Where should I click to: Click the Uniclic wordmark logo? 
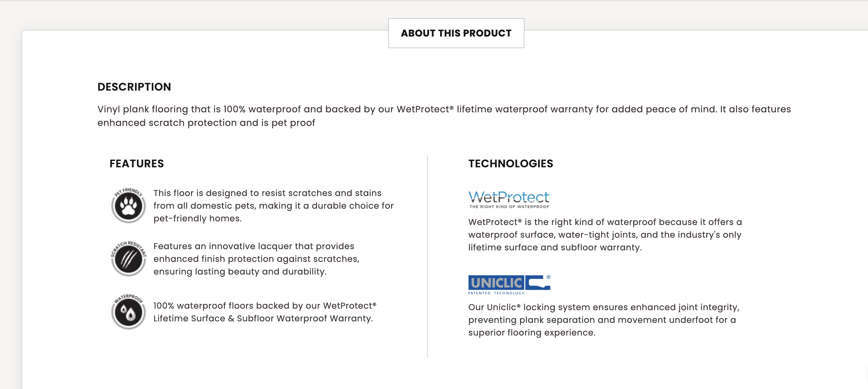click(496, 282)
